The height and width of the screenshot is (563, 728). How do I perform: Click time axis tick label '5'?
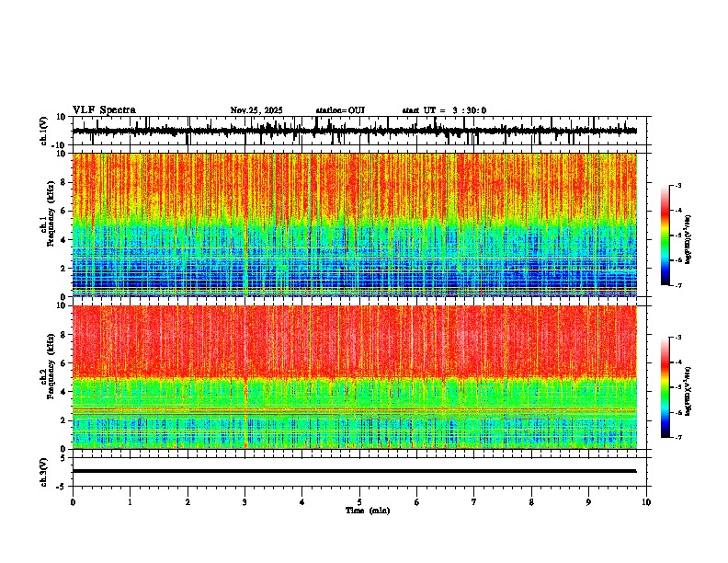tap(359, 502)
